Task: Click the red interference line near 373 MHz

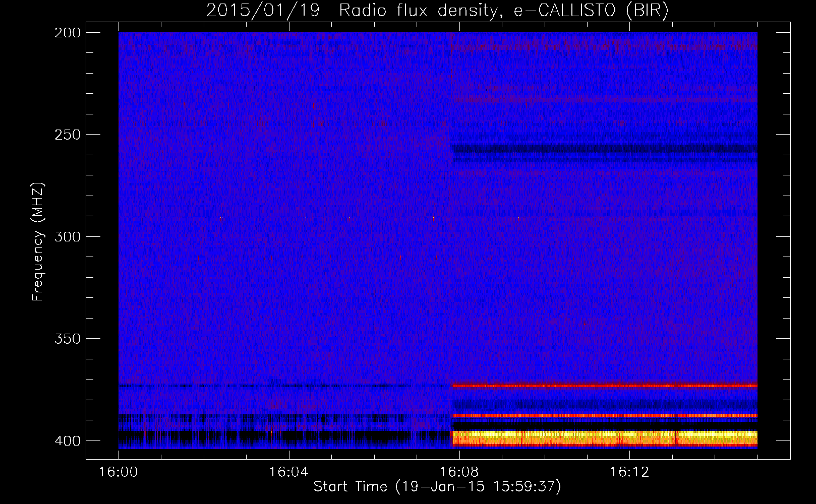Action: (x=604, y=386)
